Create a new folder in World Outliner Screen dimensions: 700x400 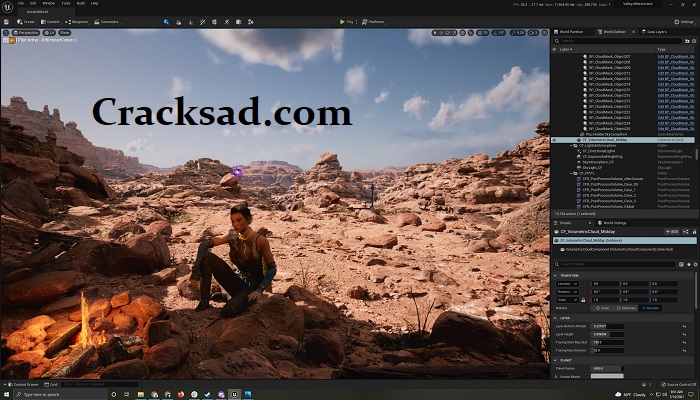(687, 41)
